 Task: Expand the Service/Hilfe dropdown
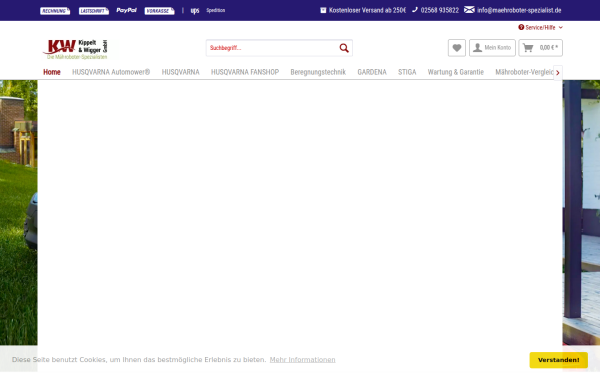point(540,28)
